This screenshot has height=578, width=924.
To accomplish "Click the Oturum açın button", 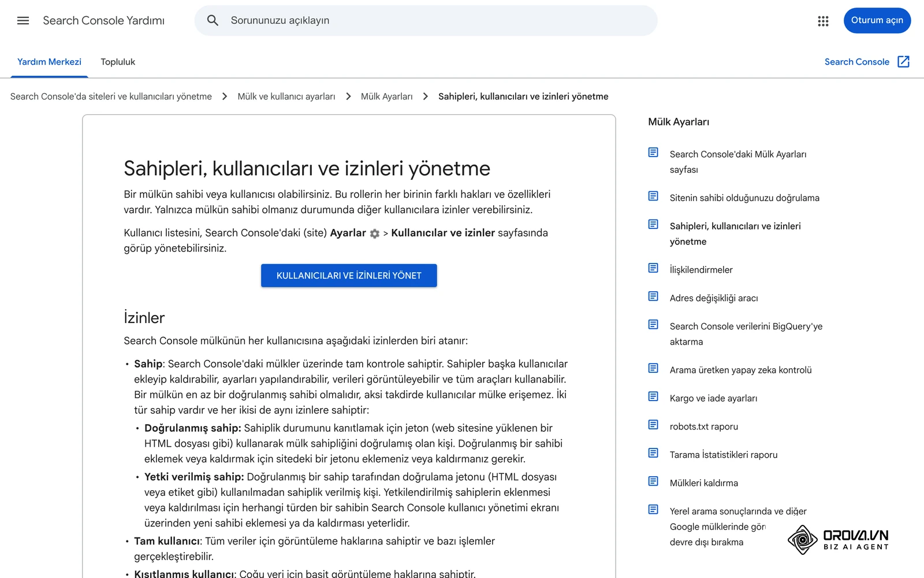I will point(877,21).
